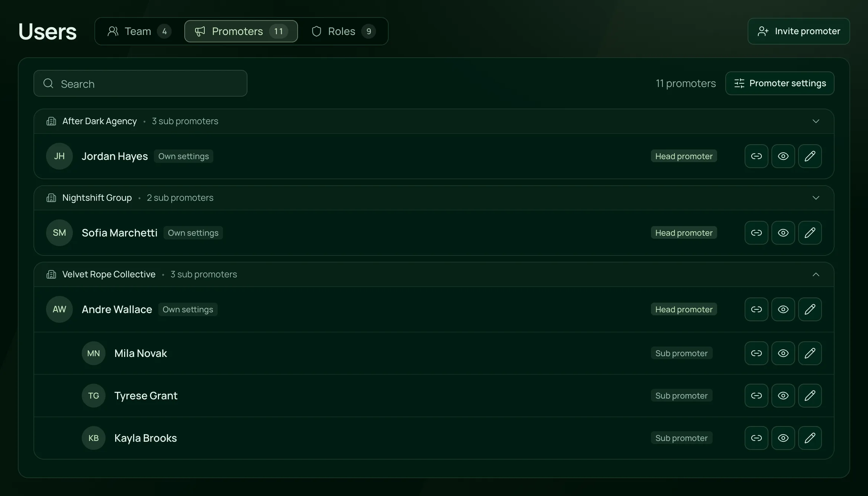Image resolution: width=868 pixels, height=496 pixels.
Task: Click the Tyrese Grant name
Action: pos(146,396)
